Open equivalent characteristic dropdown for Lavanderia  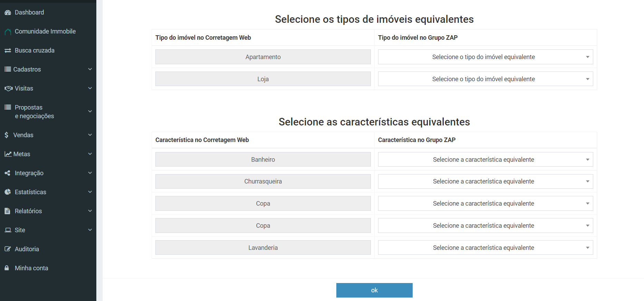485,248
